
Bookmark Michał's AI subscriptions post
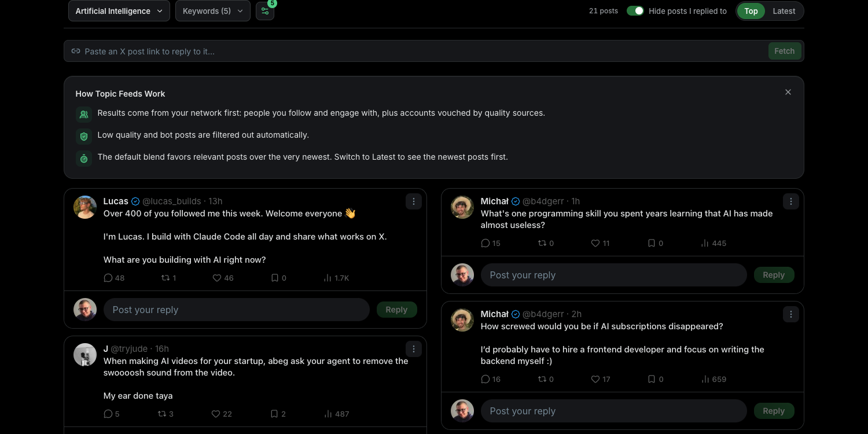point(652,379)
